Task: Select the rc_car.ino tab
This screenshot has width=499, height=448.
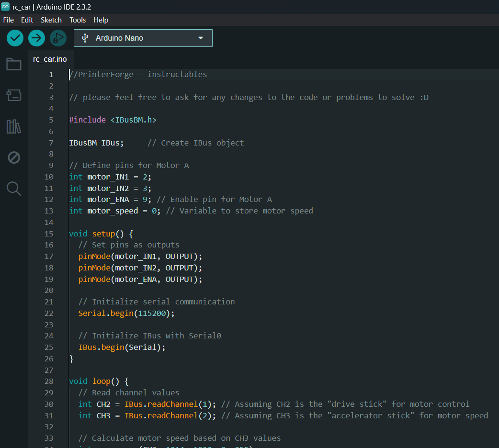Action: (x=50, y=59)
